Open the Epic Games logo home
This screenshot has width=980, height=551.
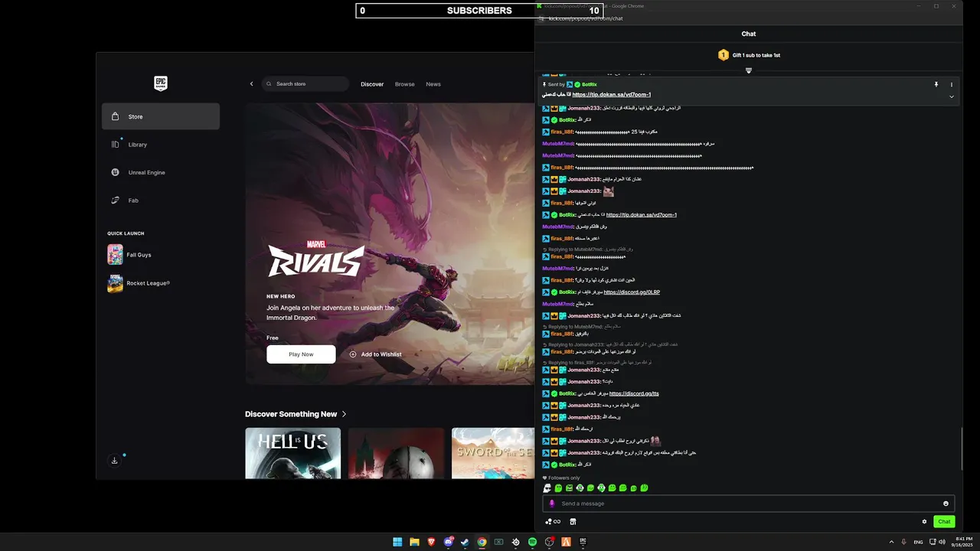160,83
